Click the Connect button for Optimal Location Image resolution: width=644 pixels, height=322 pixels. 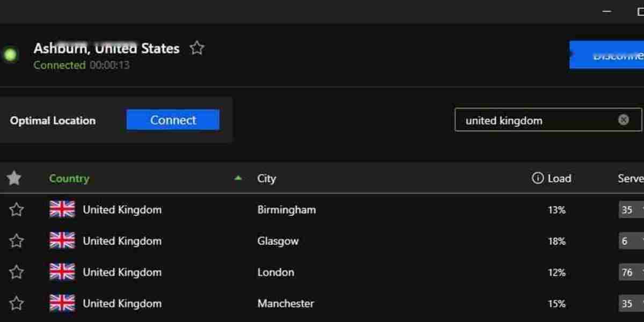click(x=172, y=120)
